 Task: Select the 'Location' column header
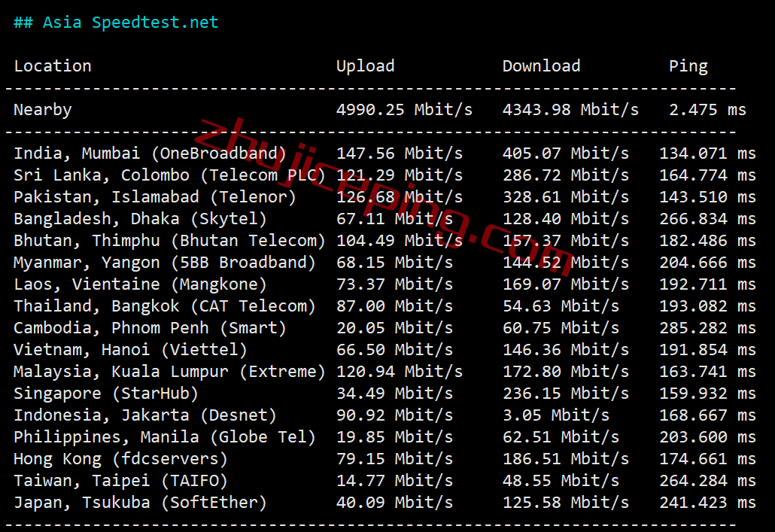53,65
